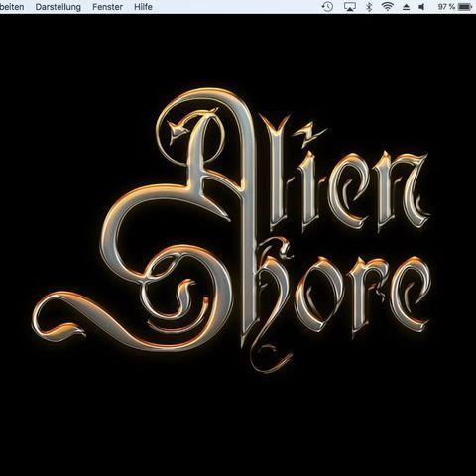This screenshot has width=476, height=476.
Task: Open the Hilfe menu
Action: pyautogui.click(x=143, y=7)
